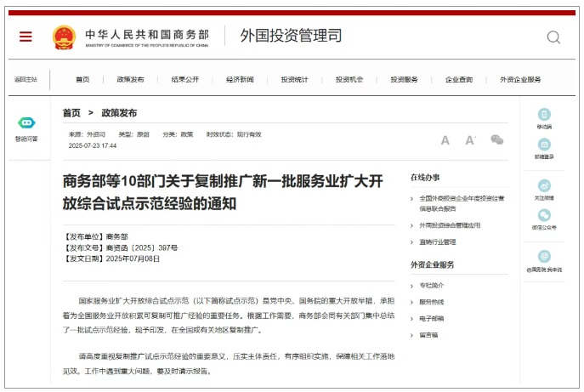Click 政策发布 in the breadcrumb
The width and height of the screenshot is (584, 392).
(x=119, y=112)
